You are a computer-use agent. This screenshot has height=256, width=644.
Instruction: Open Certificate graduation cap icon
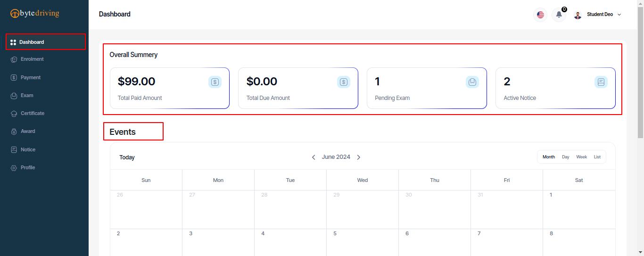(14, 114)
